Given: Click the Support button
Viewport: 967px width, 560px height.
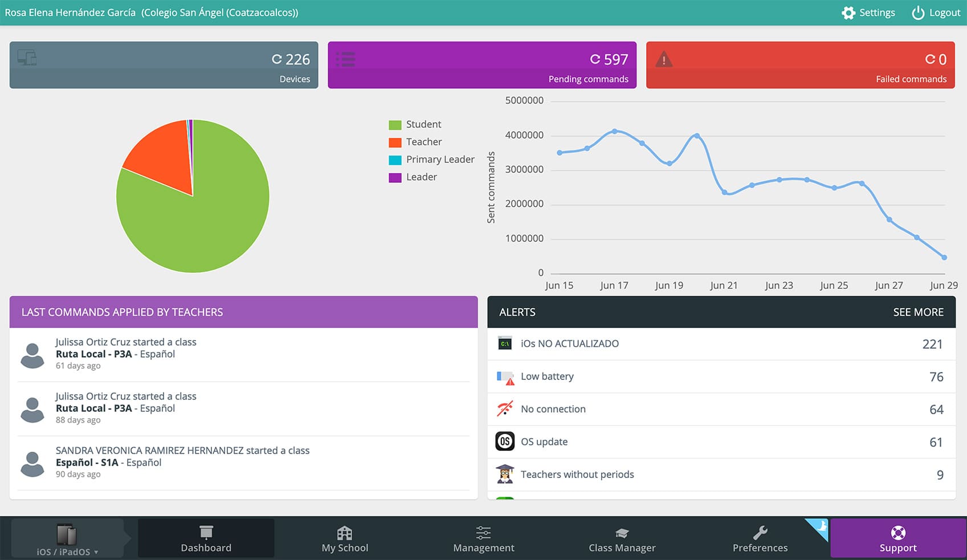Looking at the screenshot, I should [898, 538].
